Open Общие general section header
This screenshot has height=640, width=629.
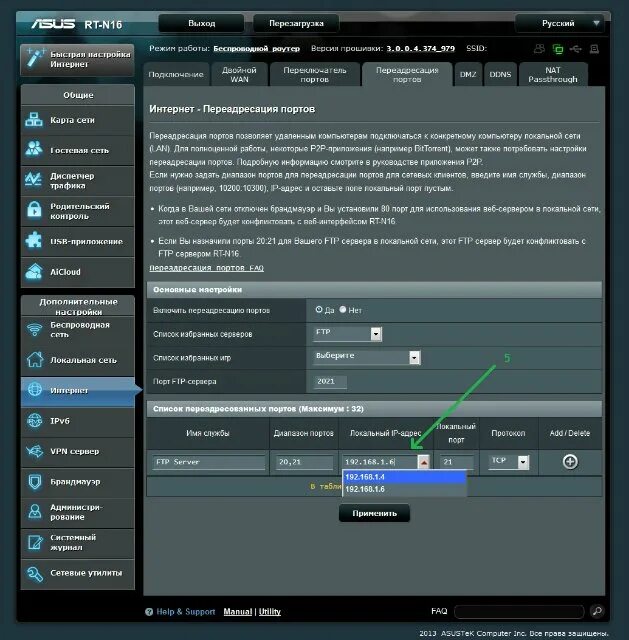tap(78, 95)
